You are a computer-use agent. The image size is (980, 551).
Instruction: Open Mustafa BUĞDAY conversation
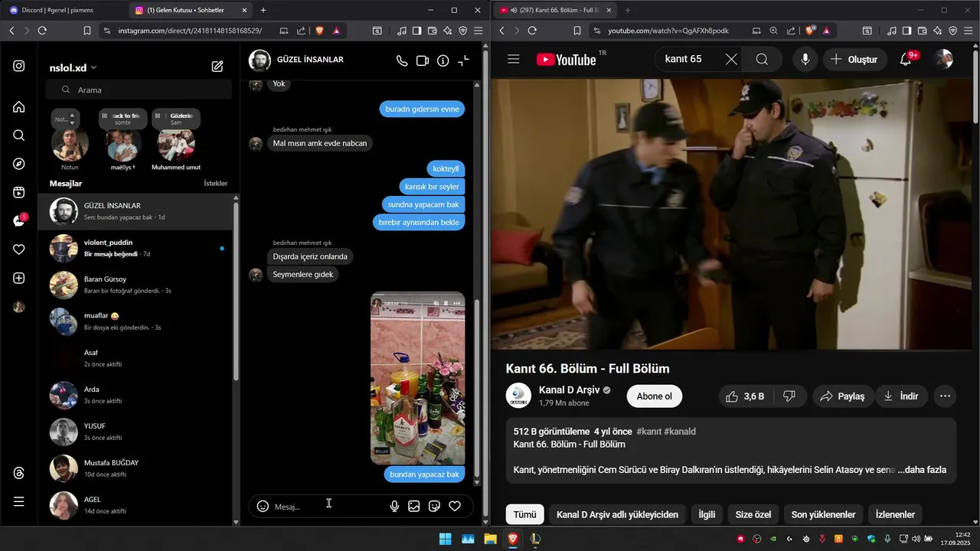pyautogui.click(x=136, y=468)
